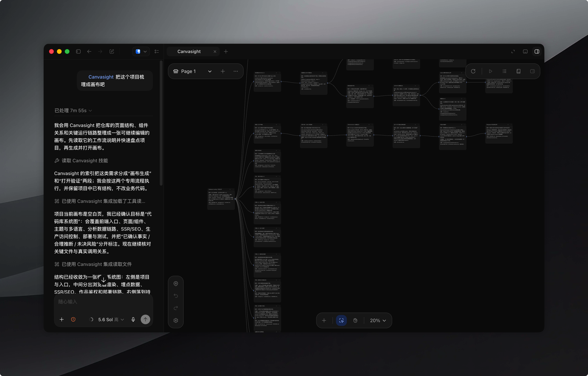This screenshot has width=588, height=376.
Task: Open the 5.6 Sol 高 model dropdown
Action: (111, 320)
